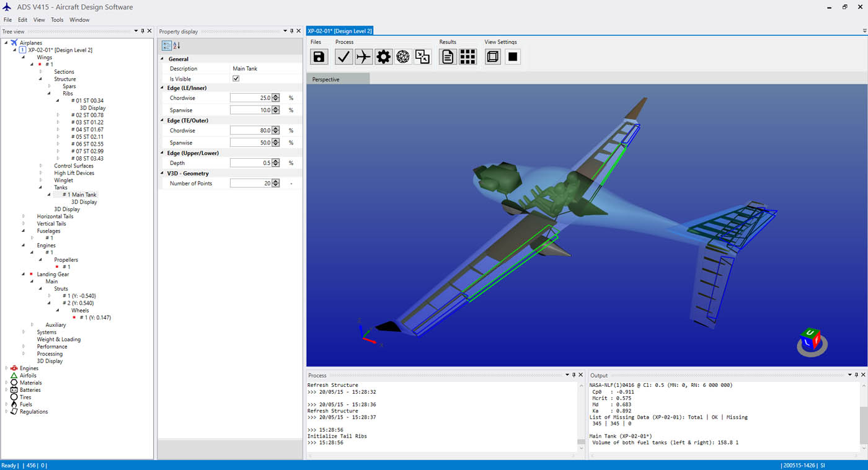This screenshot has height=470, width=868.
Task: Select the Winglet tree item
Action: pyautogui.click(x=63, y=180)
